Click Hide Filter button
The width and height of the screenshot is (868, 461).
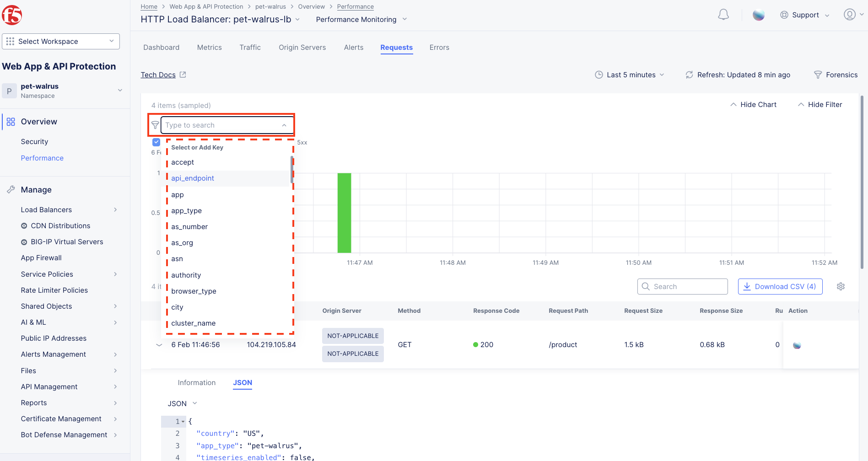[x=820, y=105]
